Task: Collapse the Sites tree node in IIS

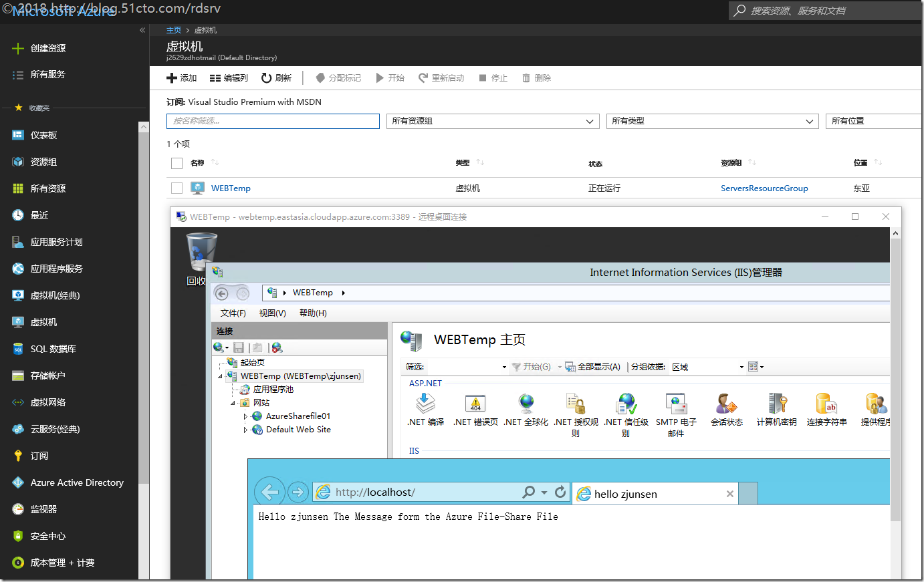Action: 233,403
